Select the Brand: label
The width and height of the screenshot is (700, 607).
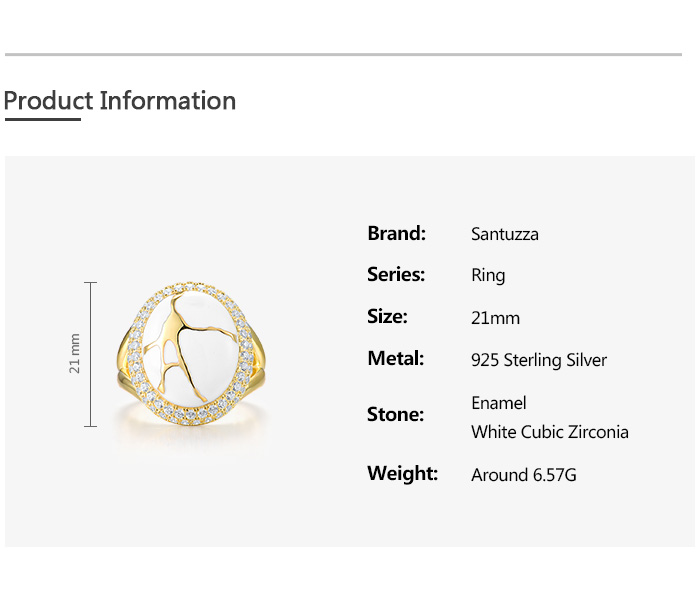396,233
